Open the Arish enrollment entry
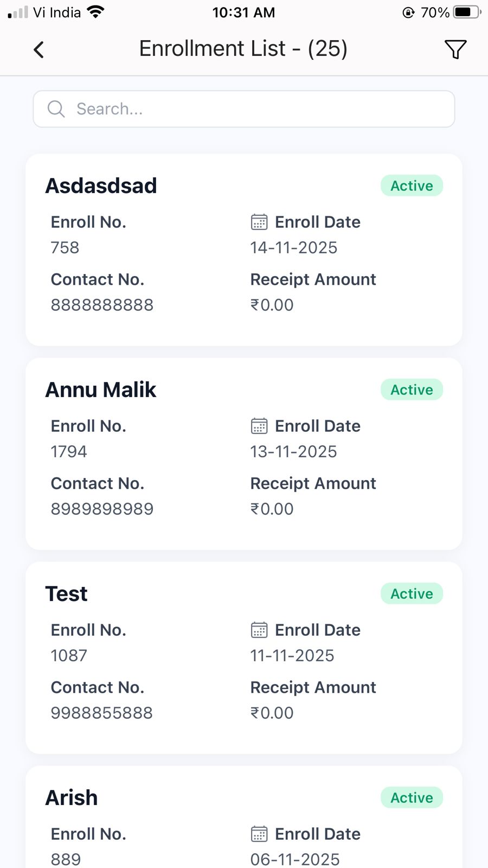Viewport: 488px width, 868px height. [72, 797]
